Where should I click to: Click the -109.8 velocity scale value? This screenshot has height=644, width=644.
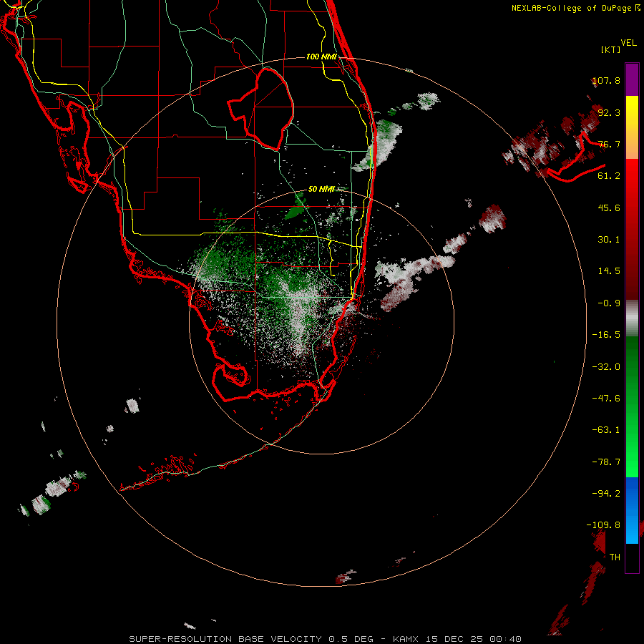604,525
